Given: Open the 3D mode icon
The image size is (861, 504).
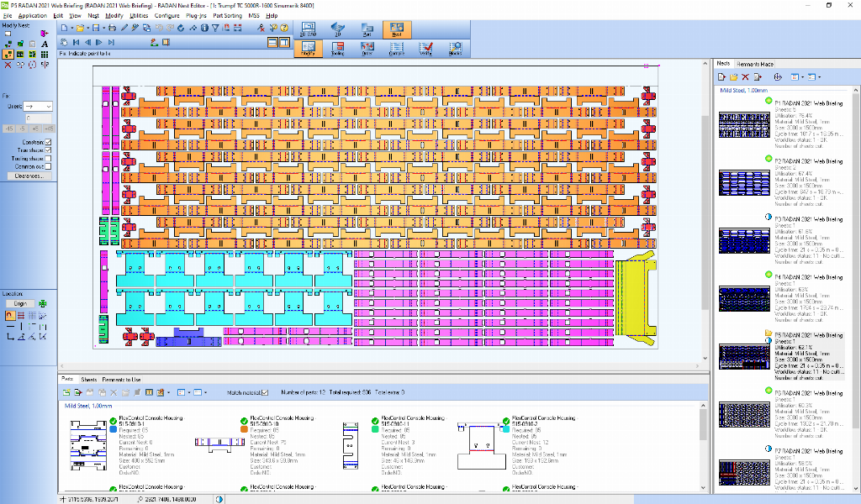Looking at the screenshot, I should click(337, 29).
